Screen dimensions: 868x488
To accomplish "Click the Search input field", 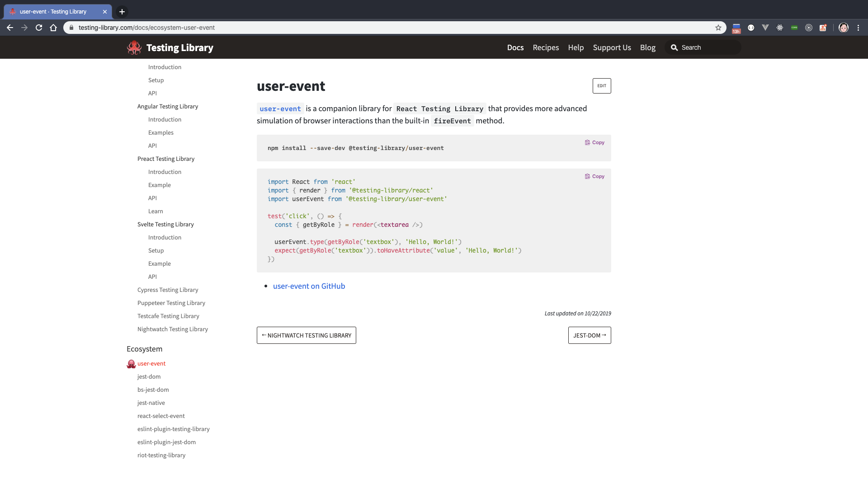I will click(x=708, y=47).
